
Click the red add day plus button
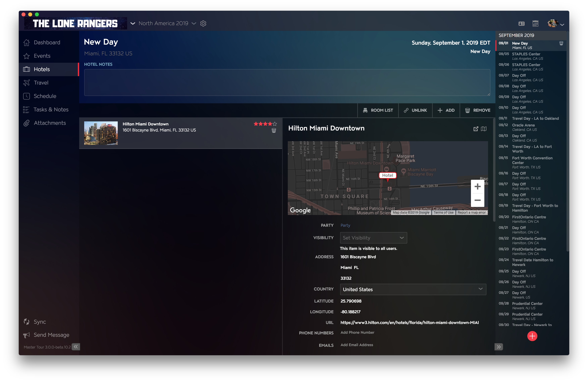coord(532,336)
